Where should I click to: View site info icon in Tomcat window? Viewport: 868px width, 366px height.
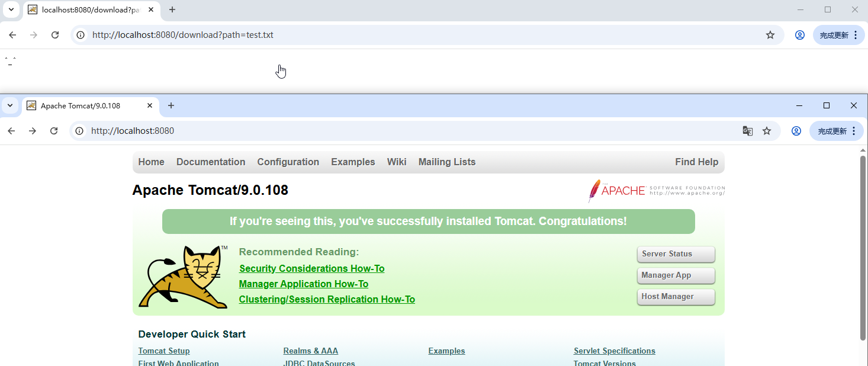(x=80, y=131)
